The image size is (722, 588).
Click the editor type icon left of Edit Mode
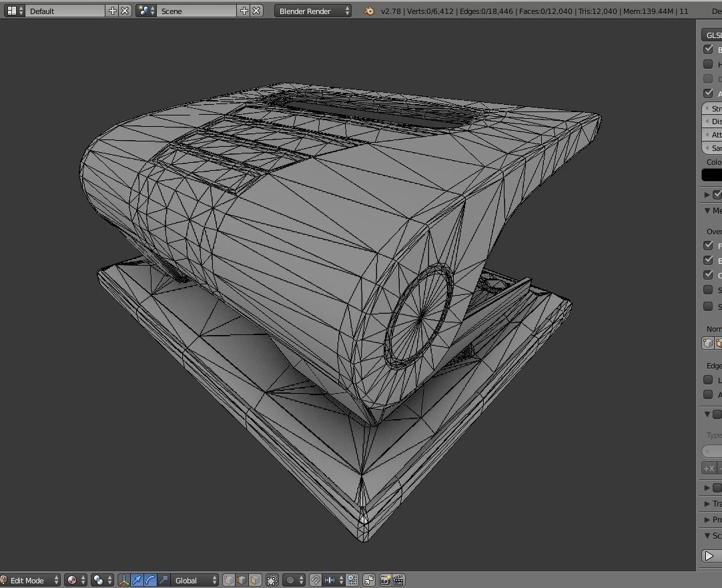tap(3, 580)
